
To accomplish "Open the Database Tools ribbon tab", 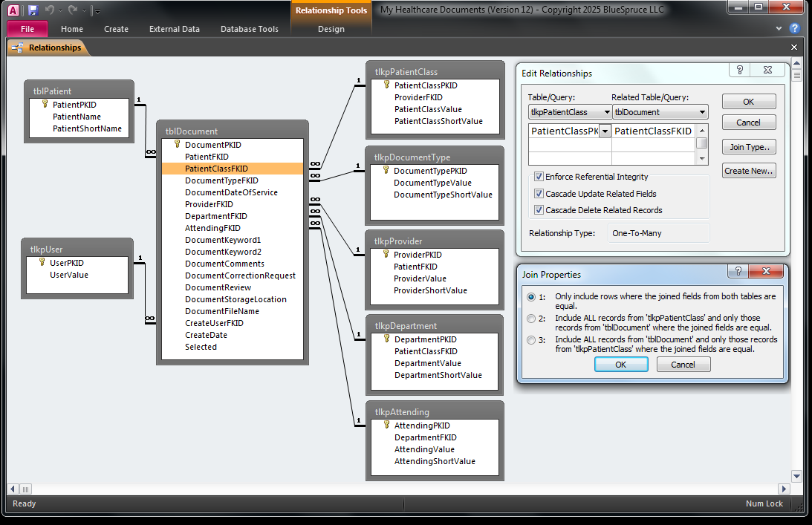I will point(249,29).
